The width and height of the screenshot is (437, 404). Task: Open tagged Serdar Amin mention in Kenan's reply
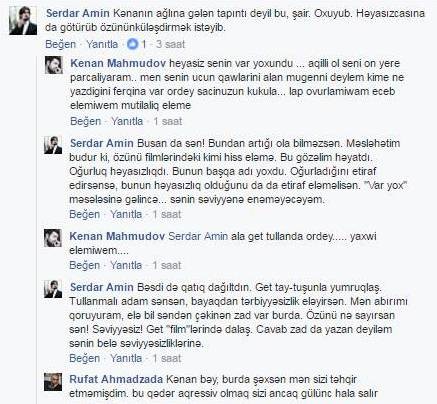click(198, 236)
